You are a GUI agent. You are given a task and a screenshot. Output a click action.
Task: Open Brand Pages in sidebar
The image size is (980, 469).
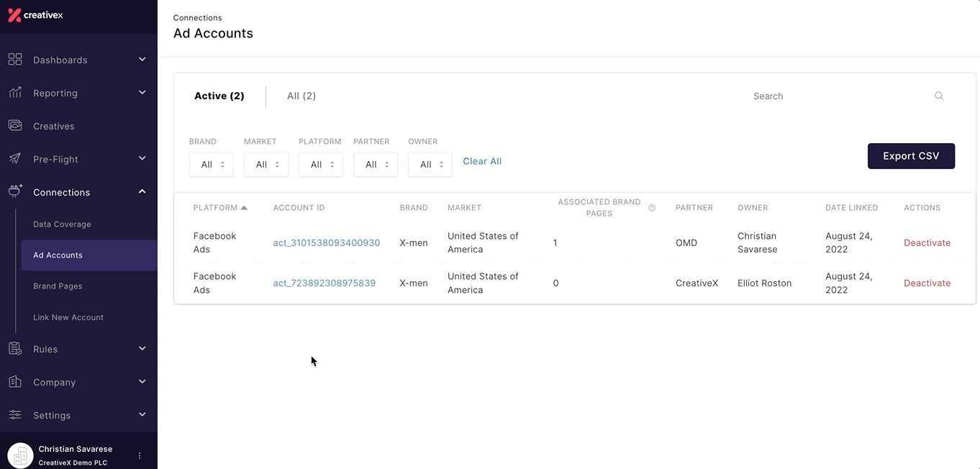tap(58, 286)
